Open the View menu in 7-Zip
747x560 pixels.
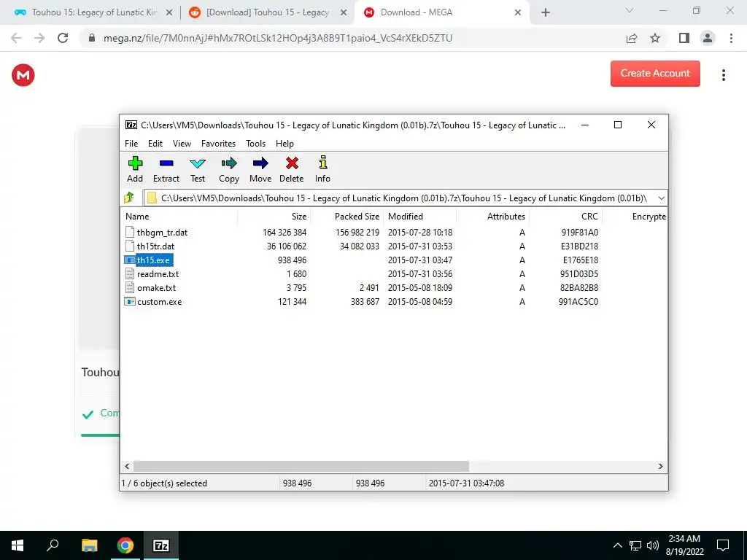point(182,144)
